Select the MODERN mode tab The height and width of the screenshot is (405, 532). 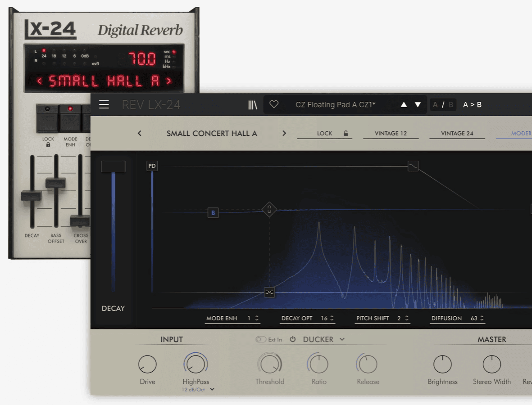[x=514, y=134]
